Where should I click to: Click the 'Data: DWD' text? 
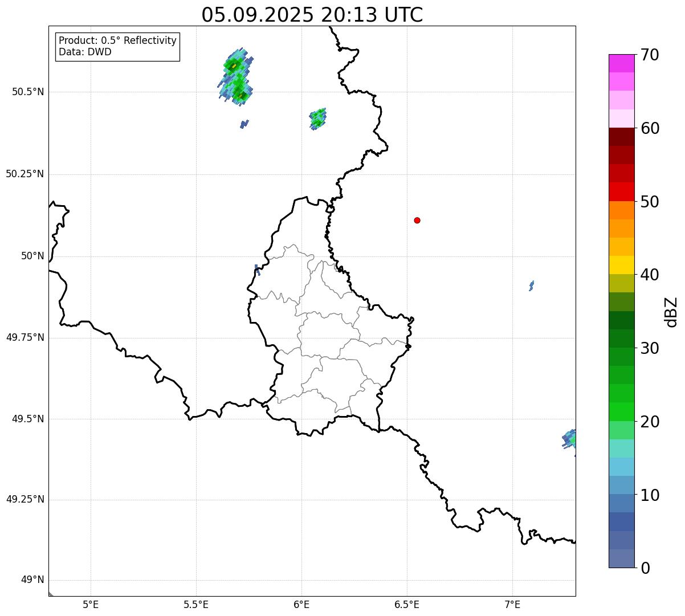pyautogui.click(x=85, y=52)
